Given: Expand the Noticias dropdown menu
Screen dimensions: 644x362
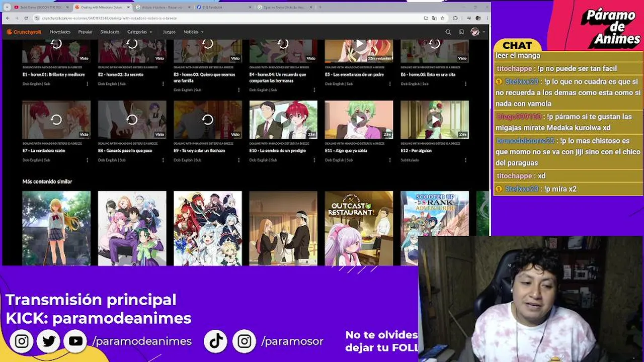Looking at the screenshot, I should point(193,32).
